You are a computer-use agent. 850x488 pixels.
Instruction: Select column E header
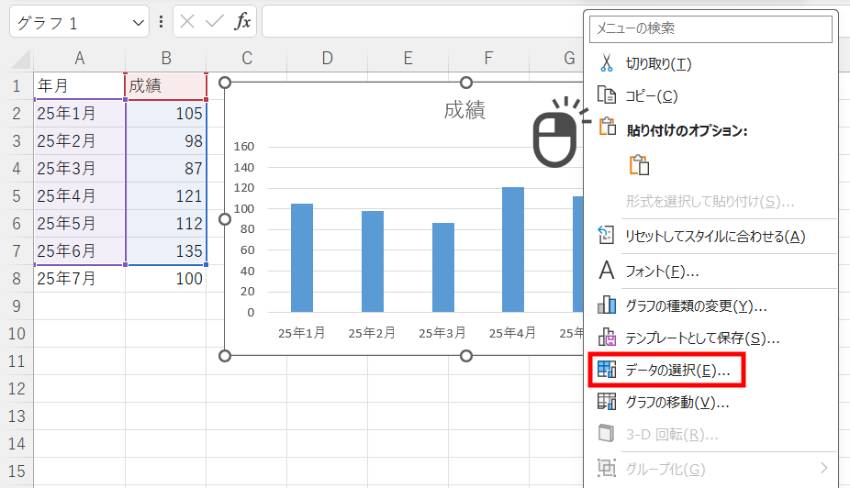click(408, 58)
